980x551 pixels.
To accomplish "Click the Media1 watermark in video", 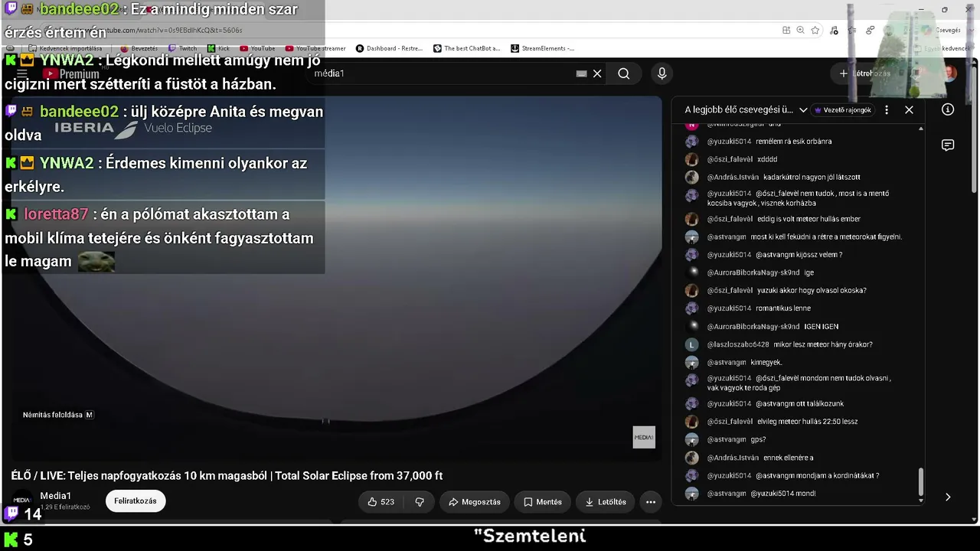I will click(x=644, y=437).
